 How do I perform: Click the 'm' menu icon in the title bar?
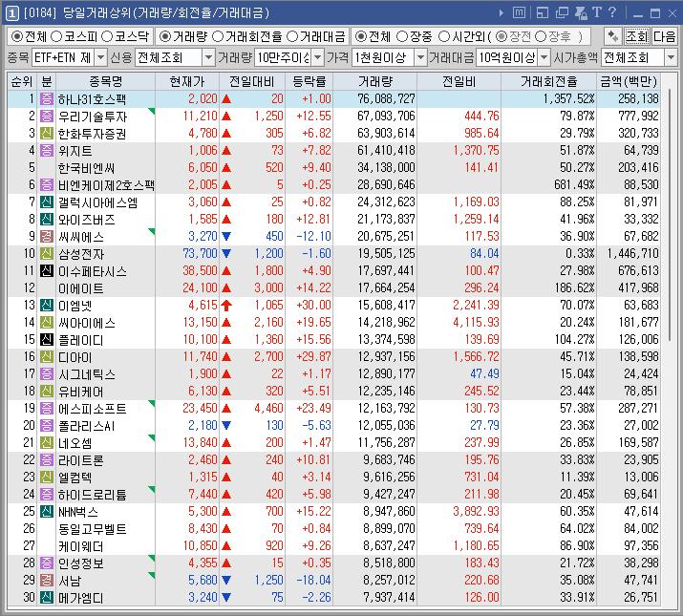(x=519, y=13)
